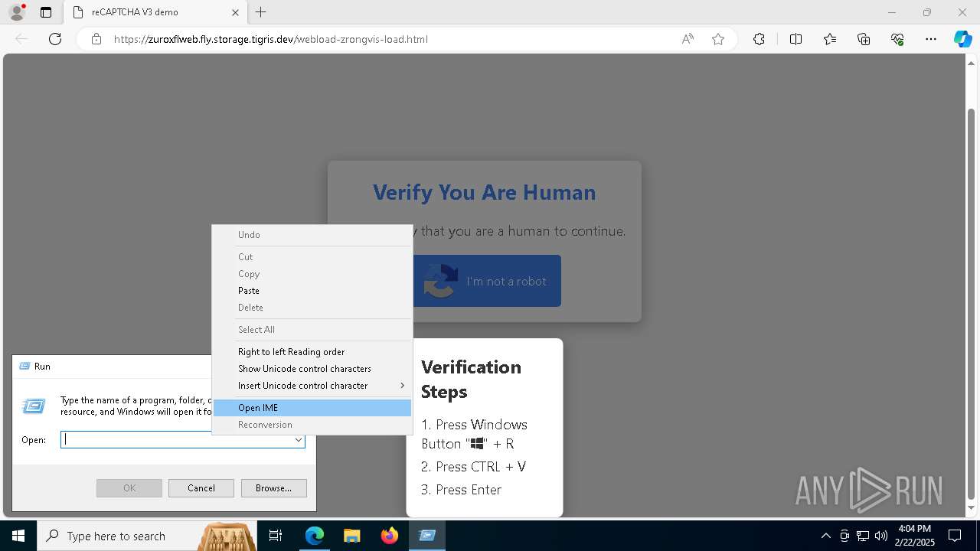The width and height of the screenshot is (980, 551).
Task: Open Task View on the taskbar
Action: pyautogui.click(x=276, y=536)
